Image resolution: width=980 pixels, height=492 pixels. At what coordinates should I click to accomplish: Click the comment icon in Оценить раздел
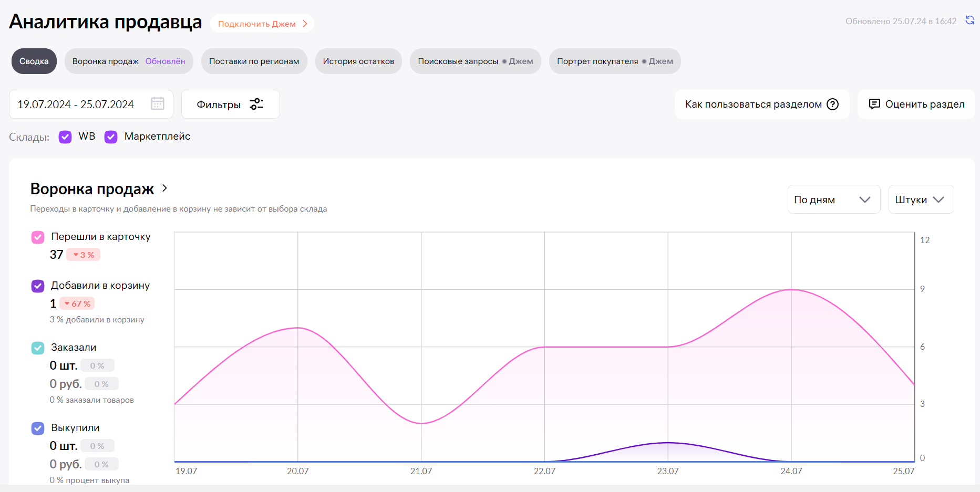point(874,104)
